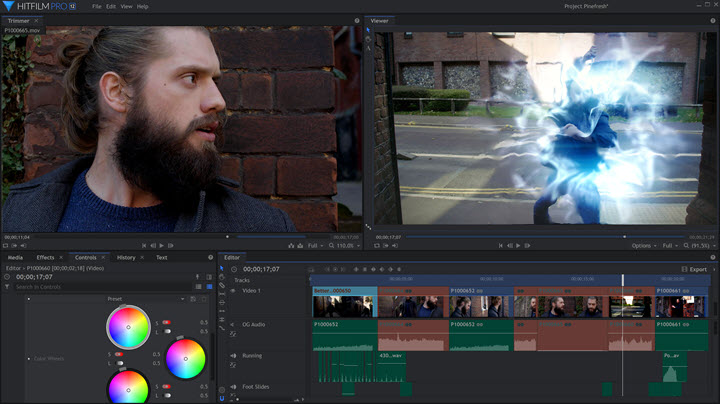Toggle visibility eye for Video 1 track
This screenshot has height=404, width=720.
click(x=233, y=291)
